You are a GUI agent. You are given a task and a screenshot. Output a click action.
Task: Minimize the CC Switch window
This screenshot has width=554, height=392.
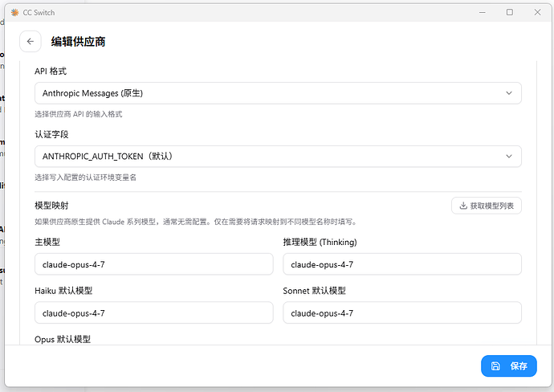pos(483,12)
